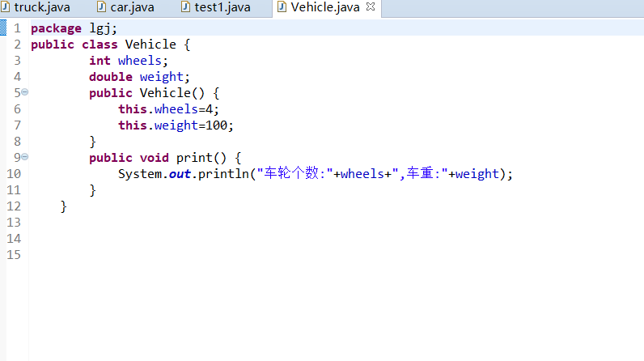Click the Java file icon on Vehicle.java tab

click(x=282, y=7)
